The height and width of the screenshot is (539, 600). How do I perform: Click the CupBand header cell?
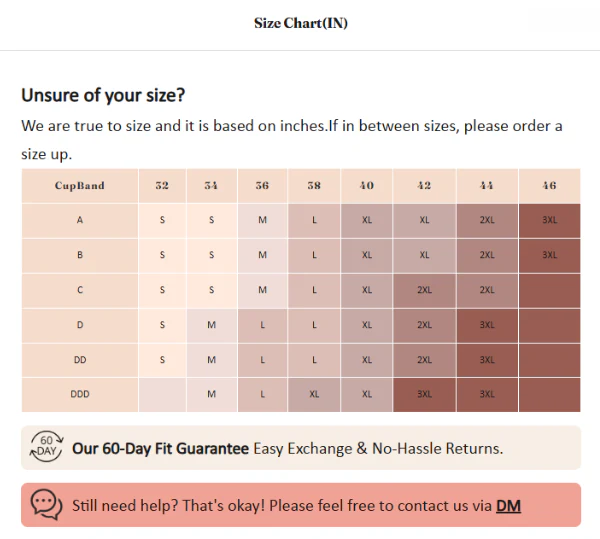(x=80, y=186)
